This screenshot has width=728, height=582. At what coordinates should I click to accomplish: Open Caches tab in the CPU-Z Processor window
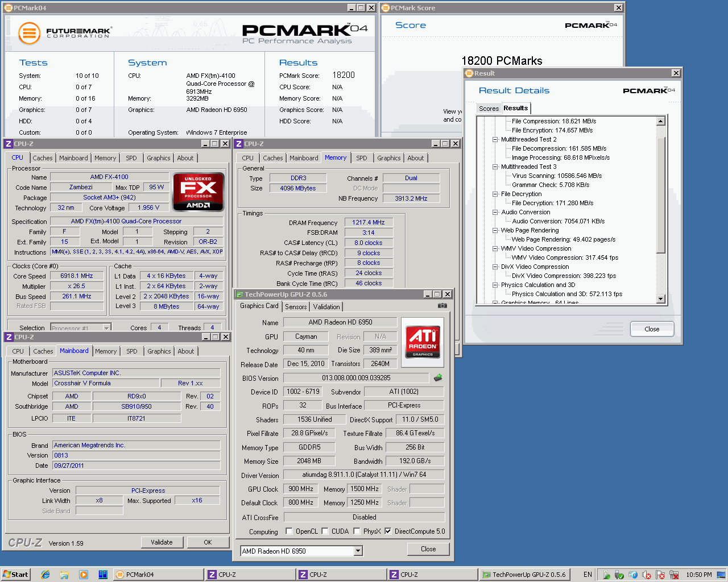[x=43, y=158]
